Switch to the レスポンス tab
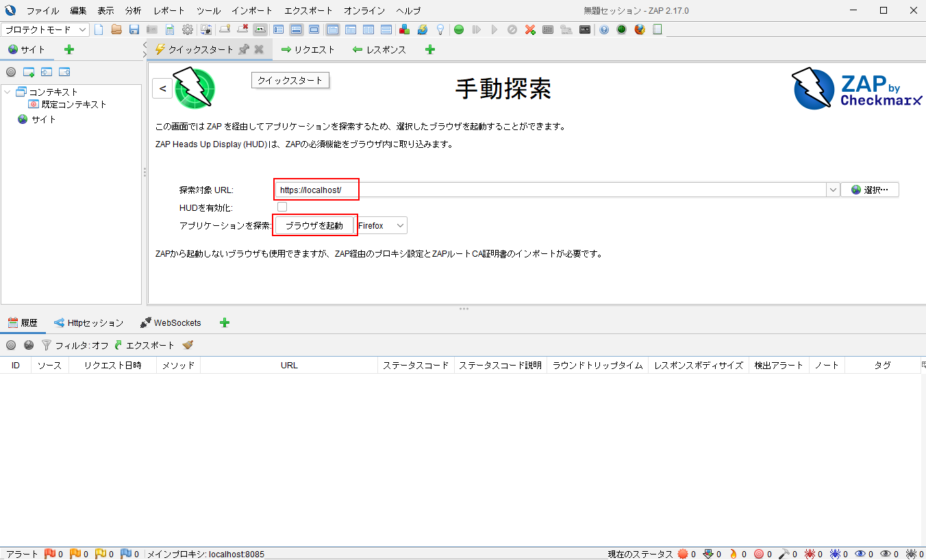Screen dimensions: 926x560 pyautogui.click(x=379, y=49)
